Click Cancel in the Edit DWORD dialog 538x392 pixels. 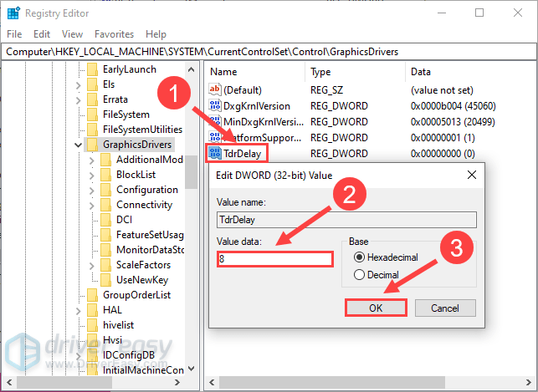[x=444, y=308]
